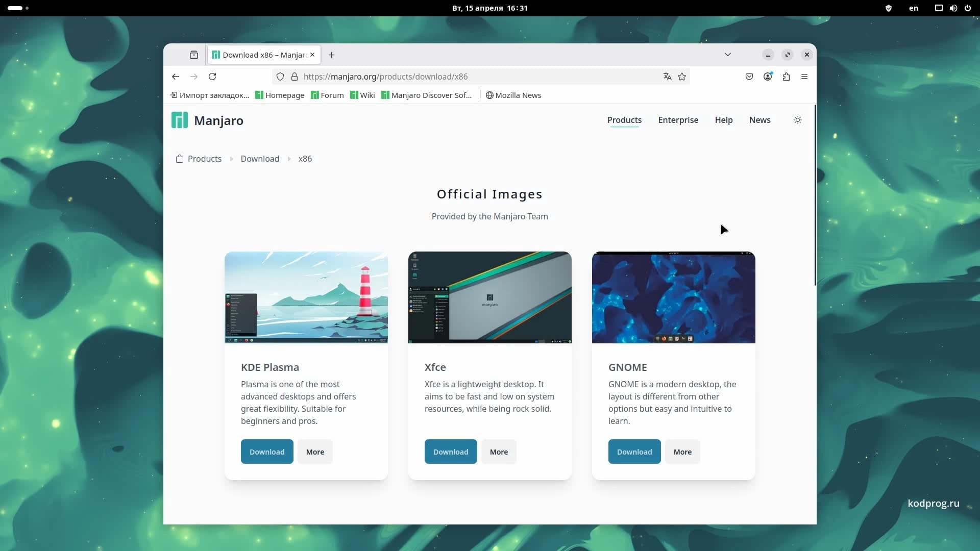Go back with the browser back arrow
Image resolution: width=980 pixels, height=551 pixels.
(x=176, y=77)
